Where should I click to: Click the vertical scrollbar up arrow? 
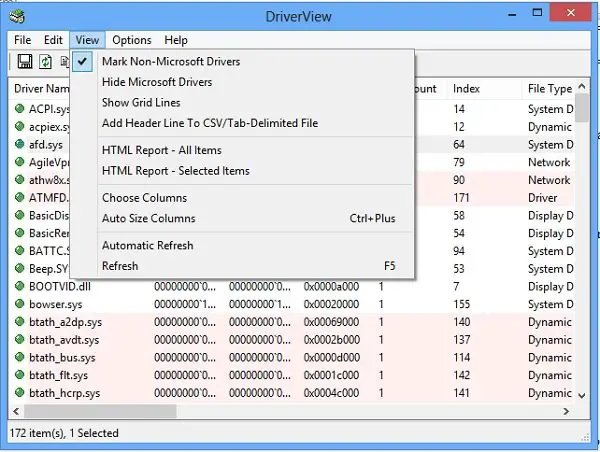(x=582, y=86)
